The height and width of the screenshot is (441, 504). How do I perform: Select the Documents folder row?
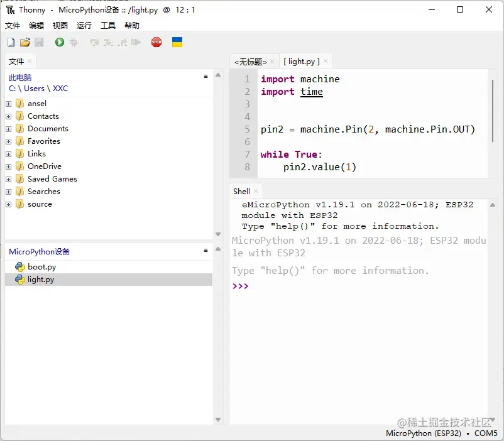coord(109,129)
